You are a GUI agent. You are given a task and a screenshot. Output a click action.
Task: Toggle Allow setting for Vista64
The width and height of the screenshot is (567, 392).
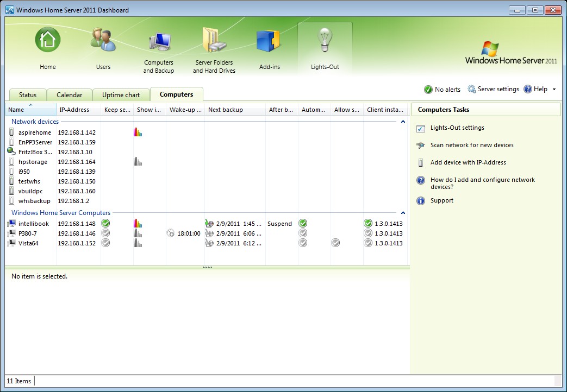click(335, 243)
